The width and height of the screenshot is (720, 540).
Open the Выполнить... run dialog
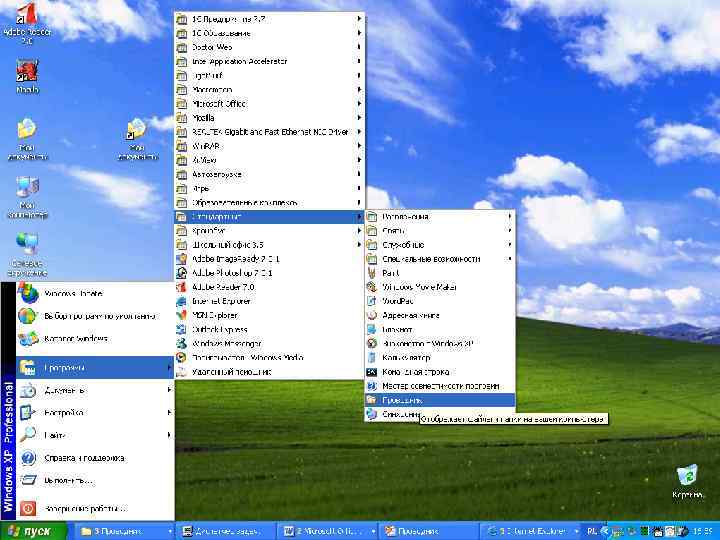pyautogui.click(x=95, y=481)
